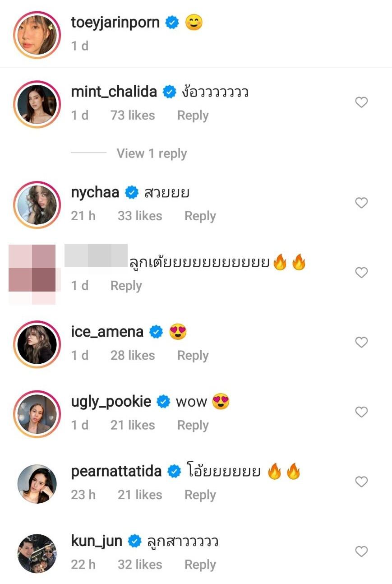The width and height of the screenshot is (392, 584).
Task: Like mint_chalida's comment with the heart
Action: [x=361, y=102]
